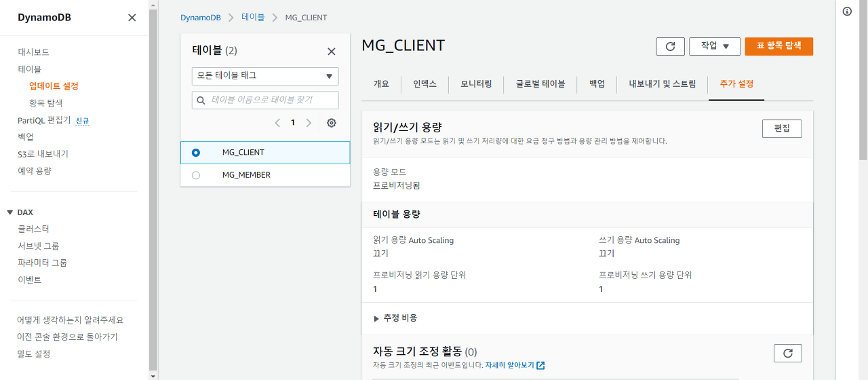Click 편집 for read/write capacity
Screen dimensions: 868x380
click(782, 128)
